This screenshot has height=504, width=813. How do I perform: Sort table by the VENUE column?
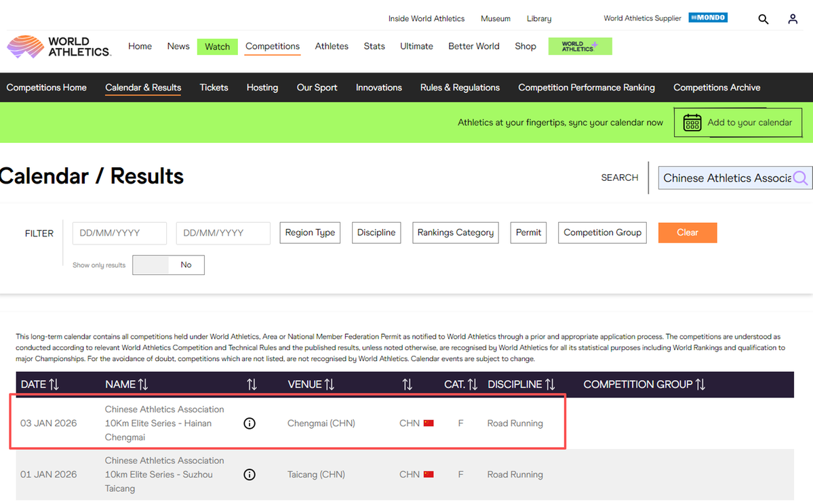point(311,384)
